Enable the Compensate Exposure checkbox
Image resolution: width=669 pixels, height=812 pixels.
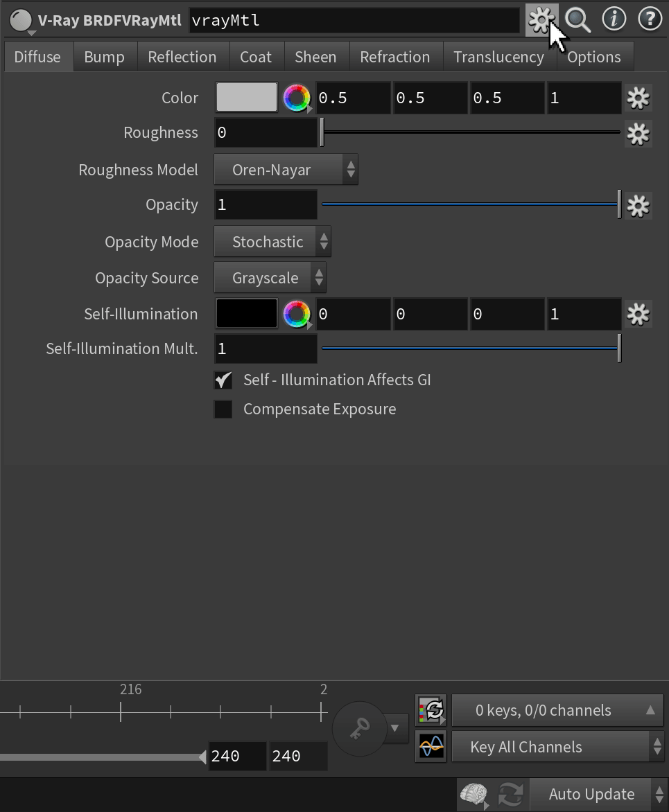(223, 409)
